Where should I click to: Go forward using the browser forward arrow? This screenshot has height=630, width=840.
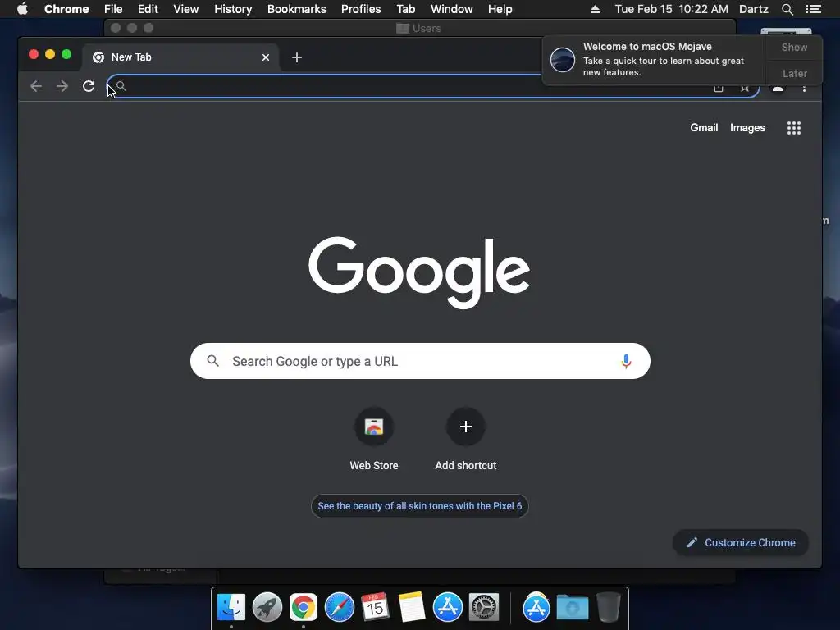point(62,86)
